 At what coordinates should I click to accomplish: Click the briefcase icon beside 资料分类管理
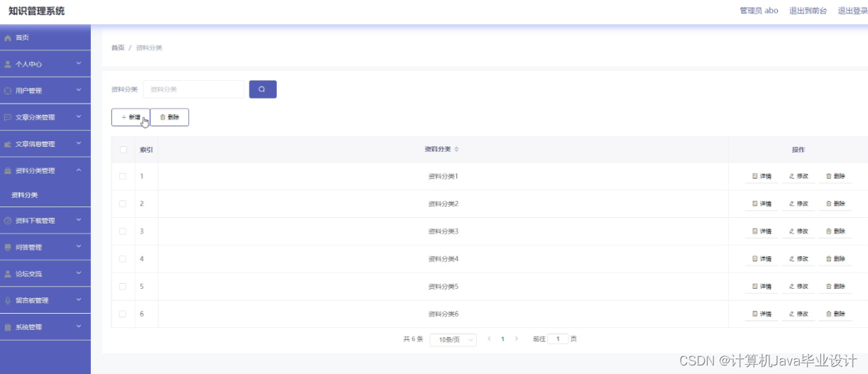8,171
